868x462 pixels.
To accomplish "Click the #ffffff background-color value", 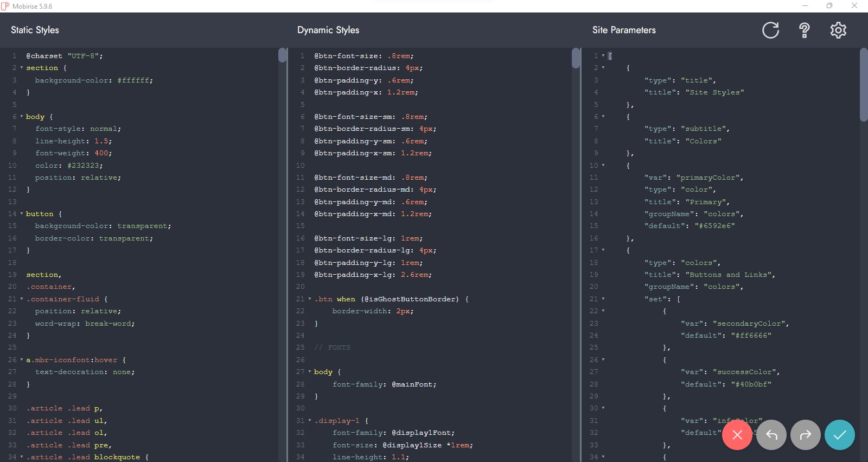I will pos(135,80).
